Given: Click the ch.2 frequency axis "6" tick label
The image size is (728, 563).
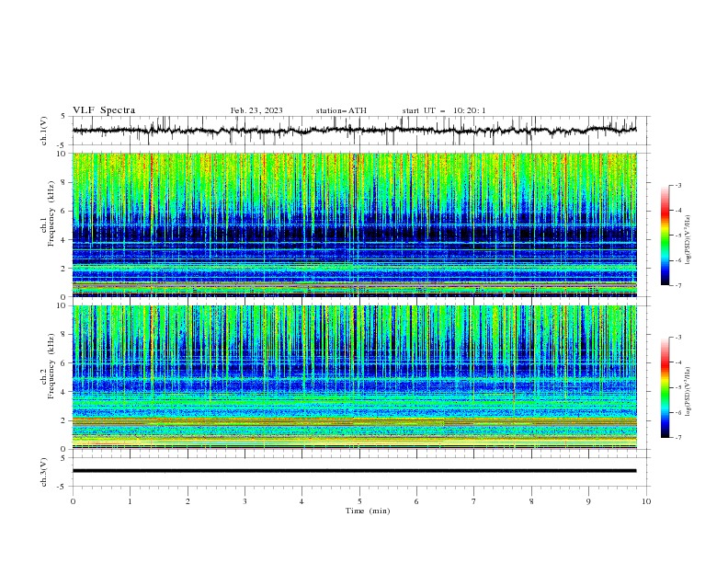Looking at the screenshot, I should click(64, 363).
